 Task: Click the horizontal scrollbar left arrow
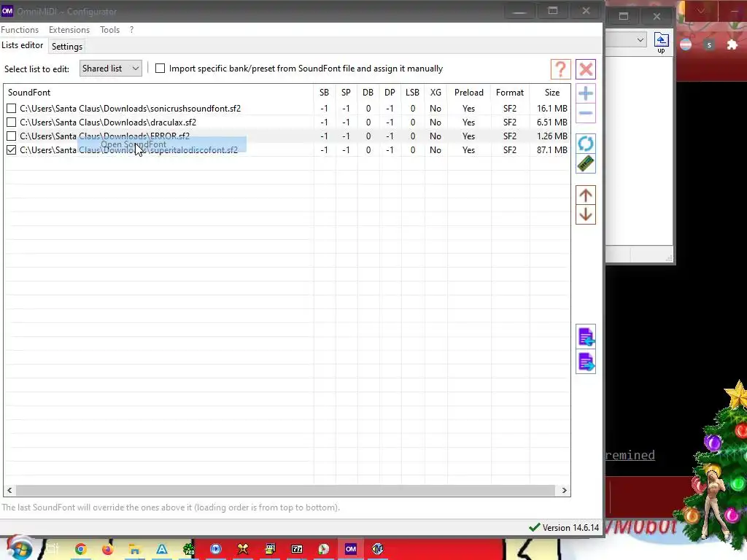pyautogui.click(x=9, y=490)
